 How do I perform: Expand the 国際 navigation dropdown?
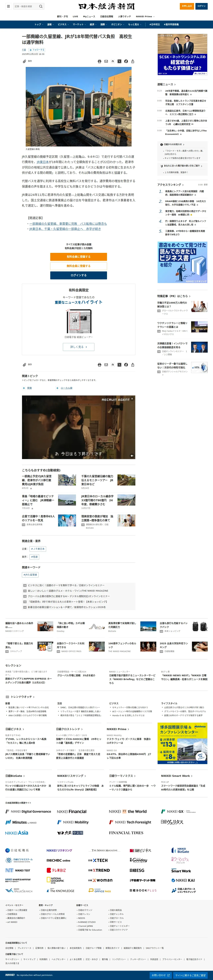coord(104,24)
